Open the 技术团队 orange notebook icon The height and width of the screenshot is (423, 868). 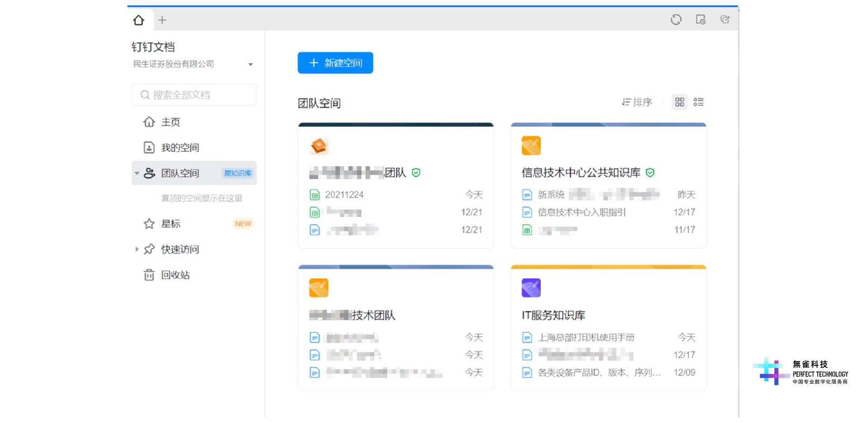319,288
